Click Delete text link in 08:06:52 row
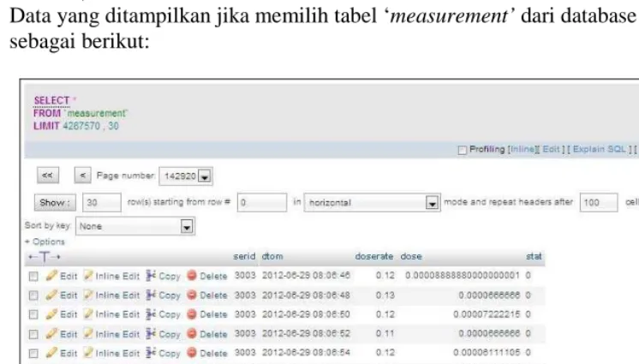Viewport: 639px width, 364px height. [213, 334]
